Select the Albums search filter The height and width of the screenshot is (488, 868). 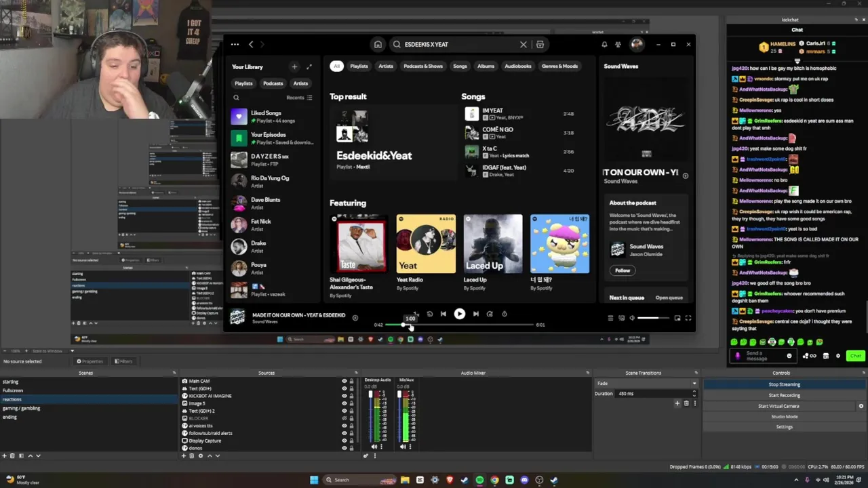tap(486, 66)
